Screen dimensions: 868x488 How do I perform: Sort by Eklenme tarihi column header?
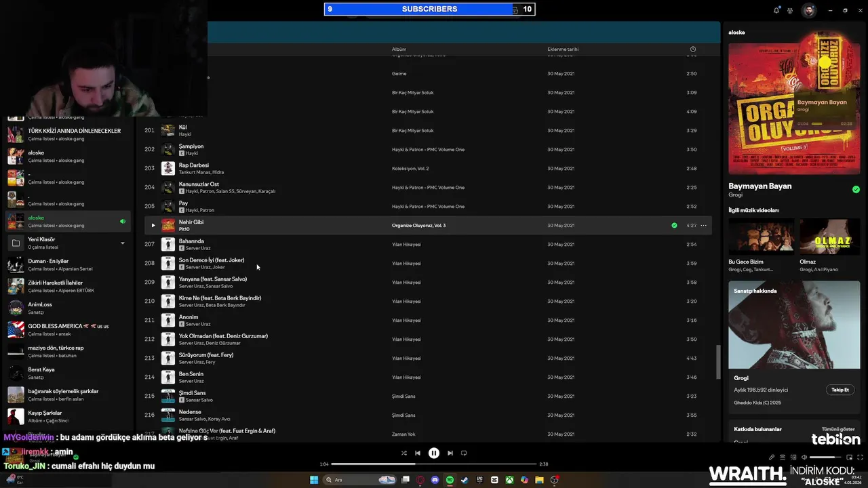(x=563, y=49)
